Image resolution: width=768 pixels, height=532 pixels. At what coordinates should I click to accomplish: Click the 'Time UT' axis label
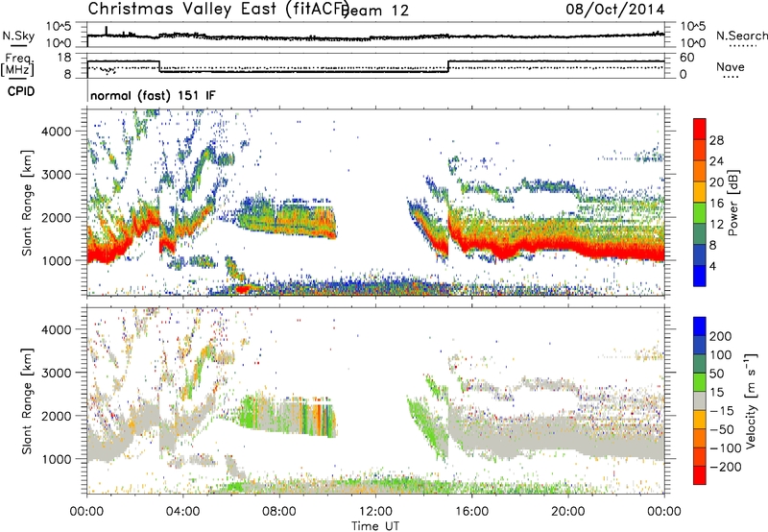pyautogui.click(x=375, y=525)
